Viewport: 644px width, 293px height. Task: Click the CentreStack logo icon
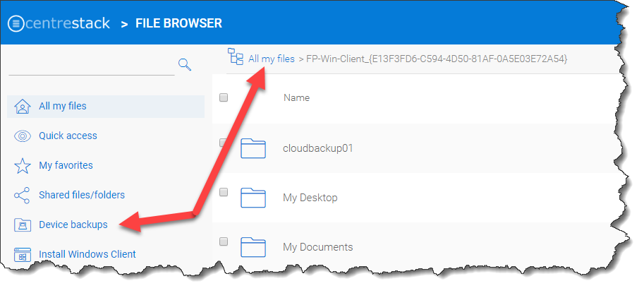pos(16,23)
